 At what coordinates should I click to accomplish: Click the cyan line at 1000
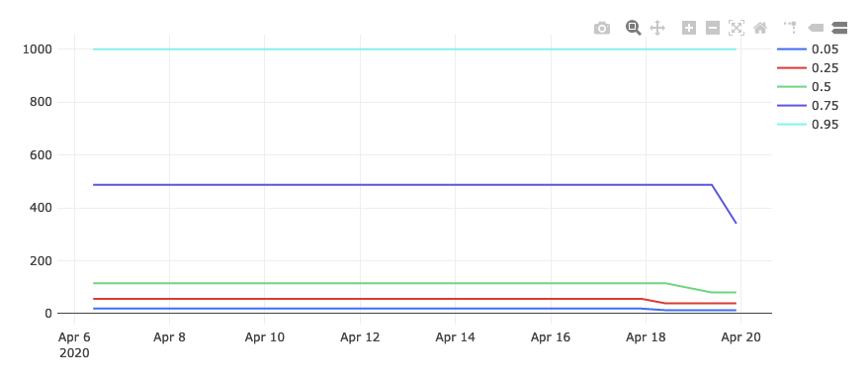click(415, 49)
